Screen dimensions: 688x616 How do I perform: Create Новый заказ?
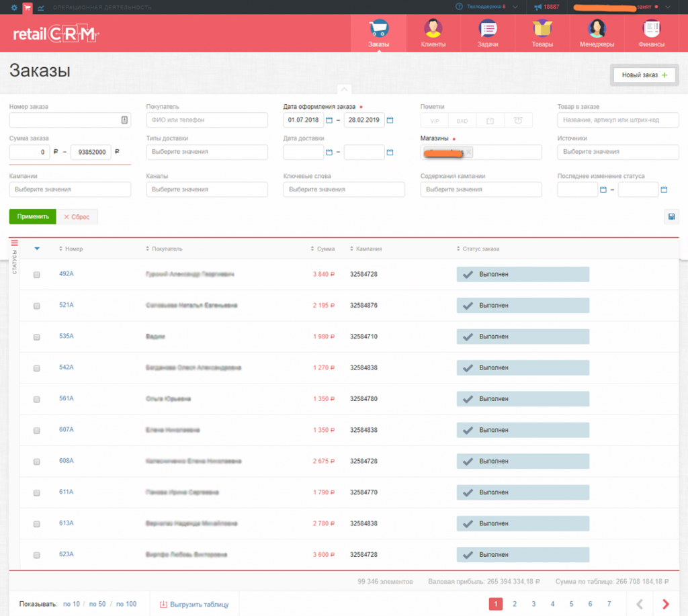click(x=644, y=75)
